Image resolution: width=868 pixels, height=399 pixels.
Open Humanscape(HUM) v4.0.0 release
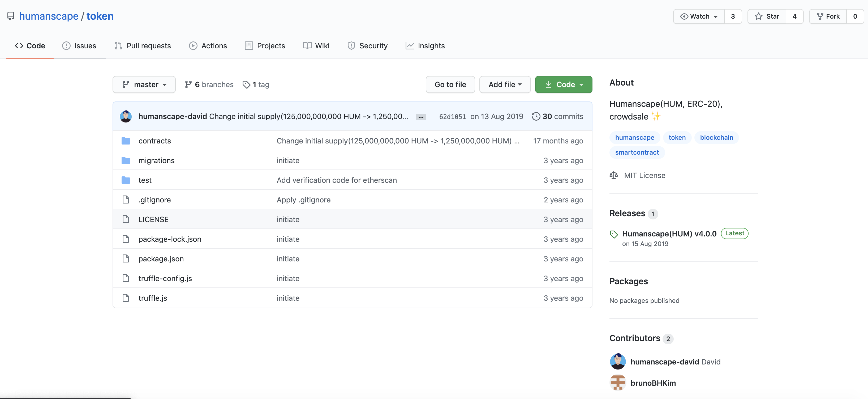(x=669, y=234)
